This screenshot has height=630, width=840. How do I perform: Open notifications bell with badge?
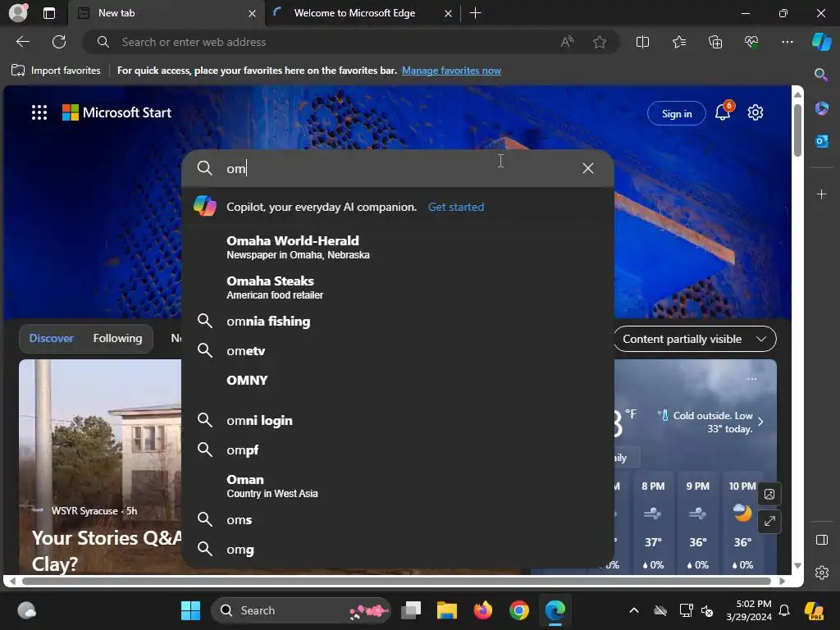(x=724, y=112)
